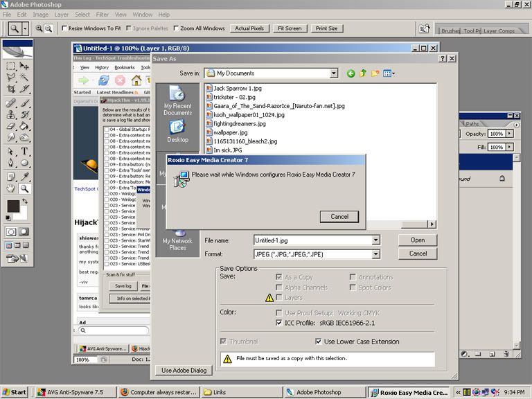Open the Zoom tool preset picker arrow
Screen dimensions: 532x399
(25, 29)
